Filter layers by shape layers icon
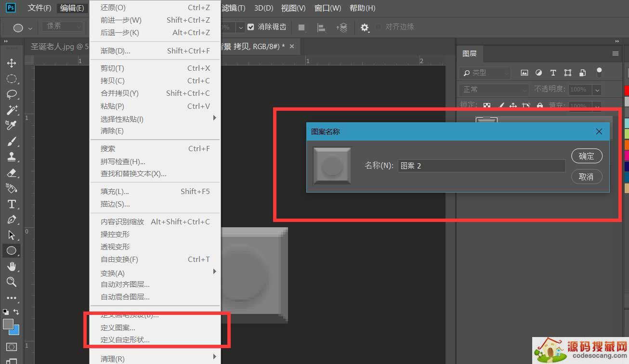Image resolution: width=629 pixels, height=364 pixels. click(568, 73)
